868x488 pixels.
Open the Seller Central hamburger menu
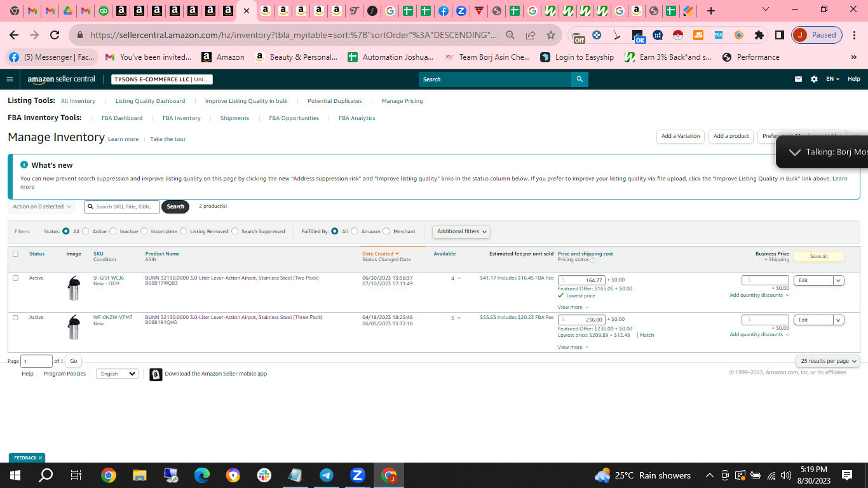(x=10, y=79)
